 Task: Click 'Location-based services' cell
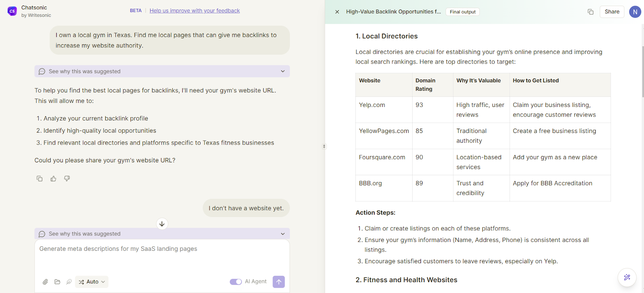[x=481, y=162]
